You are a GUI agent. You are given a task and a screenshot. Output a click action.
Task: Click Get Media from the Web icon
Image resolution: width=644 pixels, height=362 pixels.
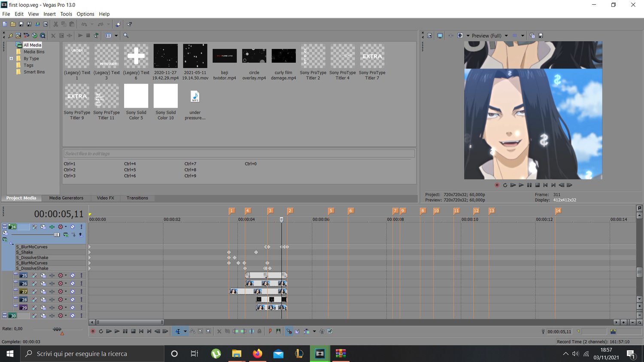(34, 35)
